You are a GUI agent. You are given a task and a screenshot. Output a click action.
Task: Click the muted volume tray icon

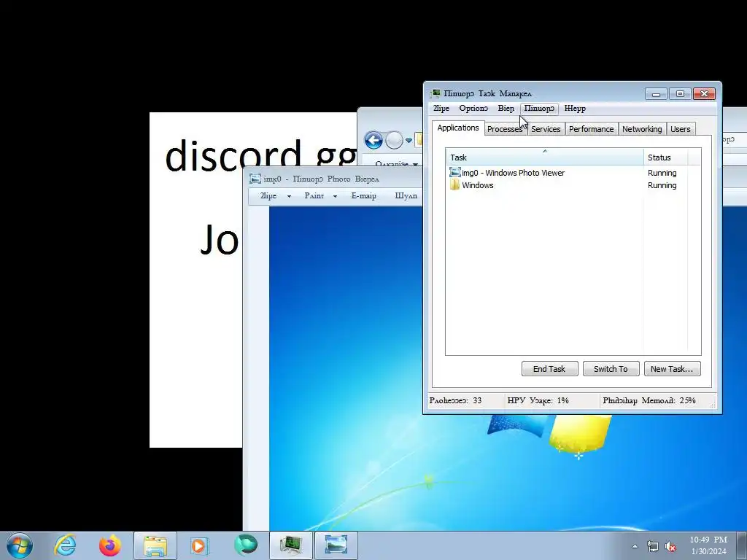pos(670,547)
